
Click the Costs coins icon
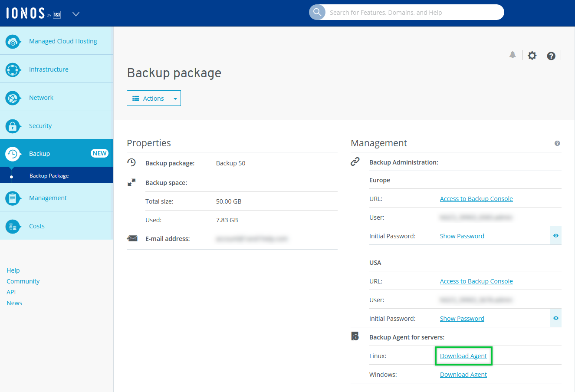[13, 227]
